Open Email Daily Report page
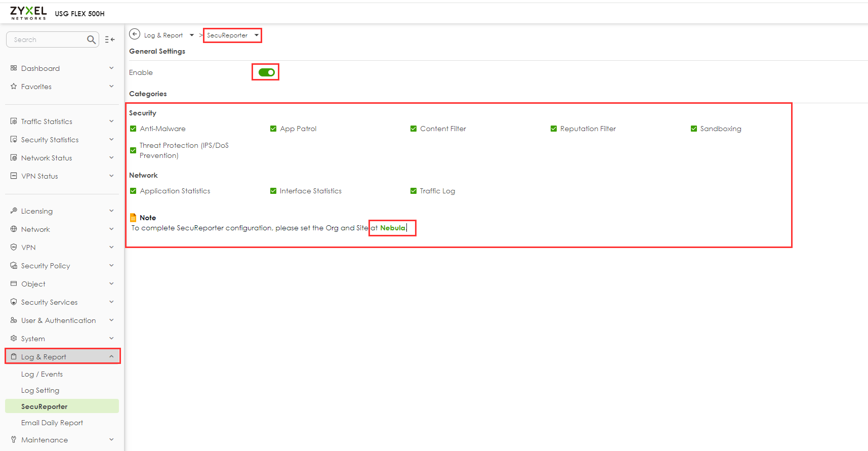This screenshot has height=451, width=868. click(52, 423)
